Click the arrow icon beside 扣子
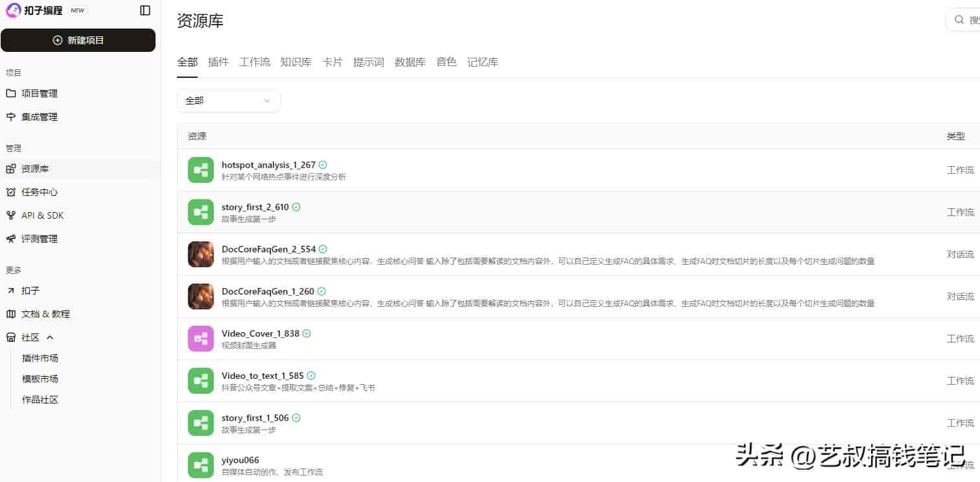 11,291
